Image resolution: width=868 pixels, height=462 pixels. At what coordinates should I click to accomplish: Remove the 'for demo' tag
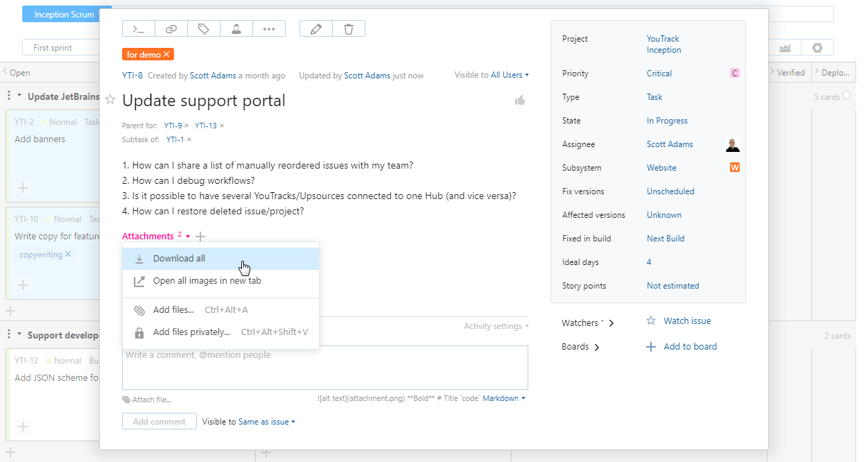[x=166, y=55]
